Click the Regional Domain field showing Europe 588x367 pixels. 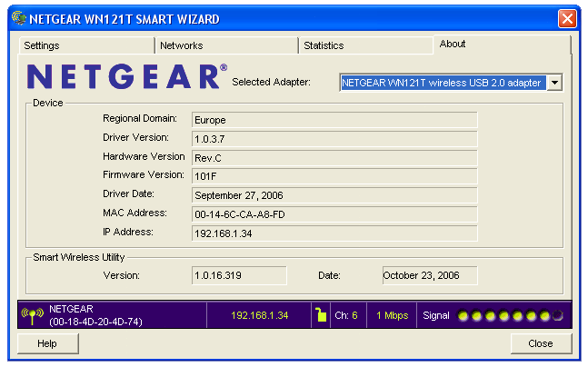(x=334, y=120)
